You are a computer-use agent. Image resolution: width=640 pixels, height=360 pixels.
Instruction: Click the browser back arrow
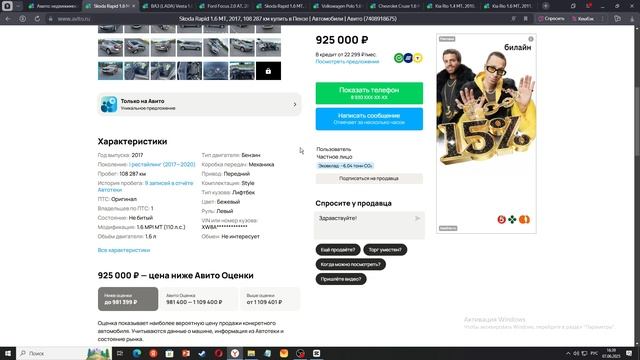(x=8, y=19)
